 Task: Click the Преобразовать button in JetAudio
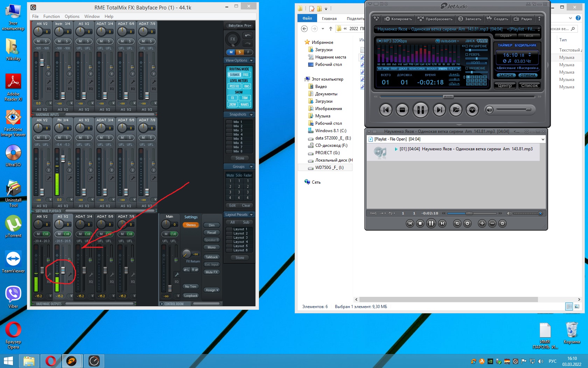pos(435,19)
